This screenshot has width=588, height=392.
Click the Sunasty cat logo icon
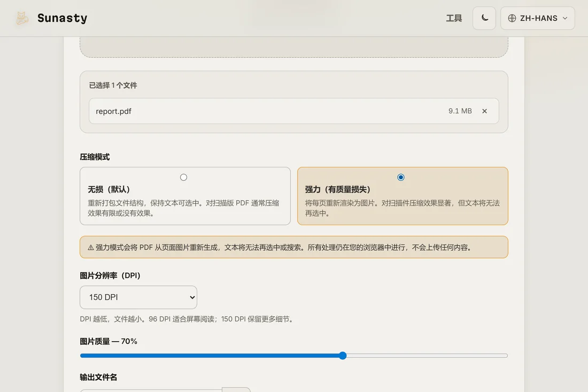[x=22, y=18]
